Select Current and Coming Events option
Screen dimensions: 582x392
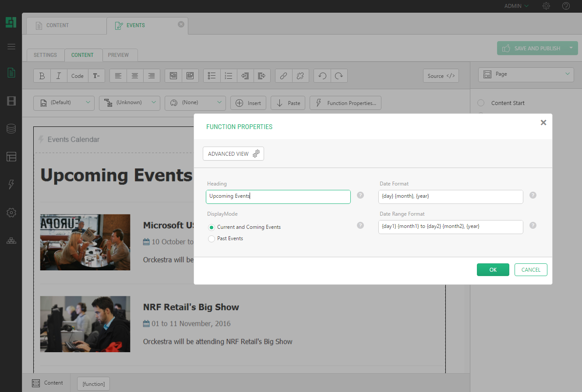coord(212,227)
